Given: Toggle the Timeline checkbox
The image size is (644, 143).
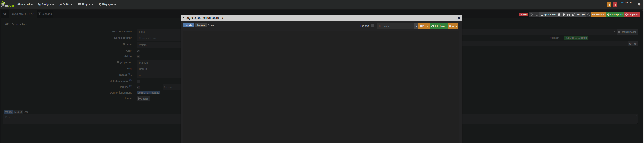Looking at the screenshot, I should 138,87.
